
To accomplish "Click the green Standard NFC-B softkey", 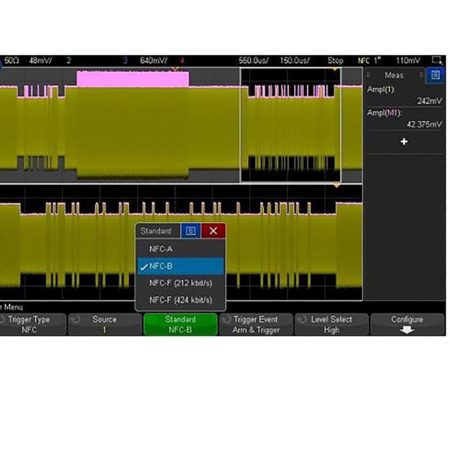I will (x=180, y=324).
